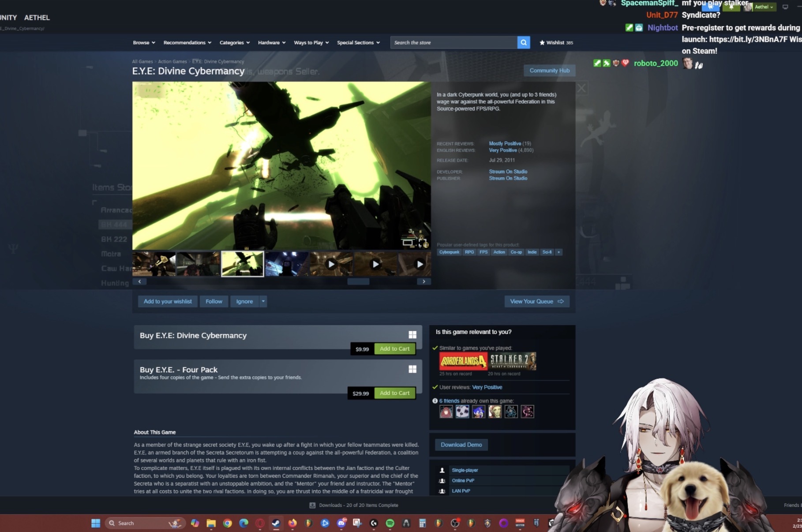Close the panel with the X button
This screenshot has width=802, height=532.
point(581,88)
